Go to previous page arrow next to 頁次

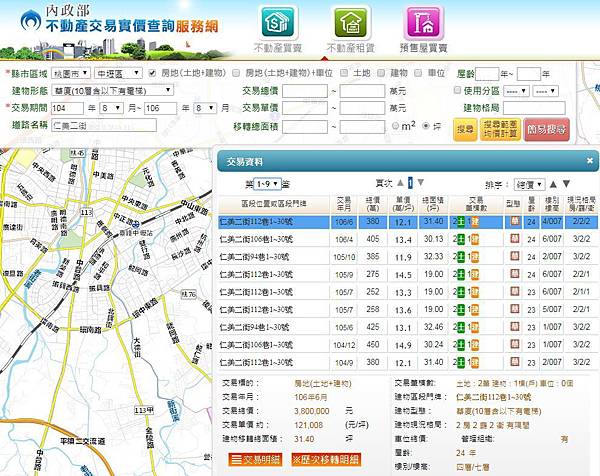click(x=400, y=183)
